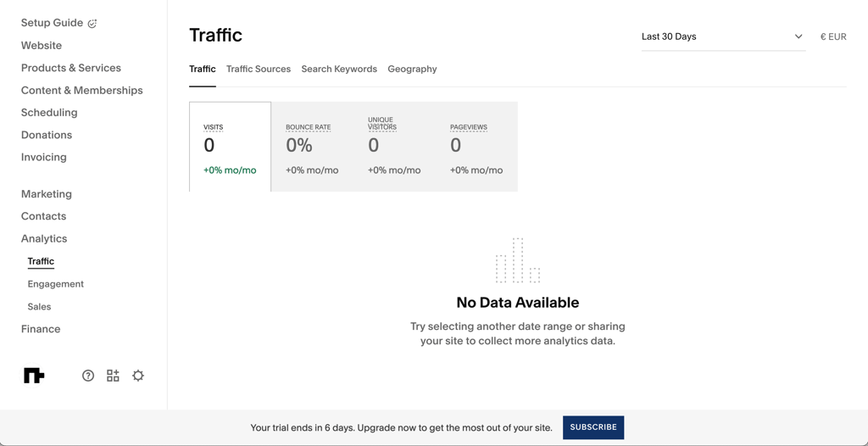Select Engagement under Analytics
The width and height of the screenshot is (868, 446).
coord(56,284)
